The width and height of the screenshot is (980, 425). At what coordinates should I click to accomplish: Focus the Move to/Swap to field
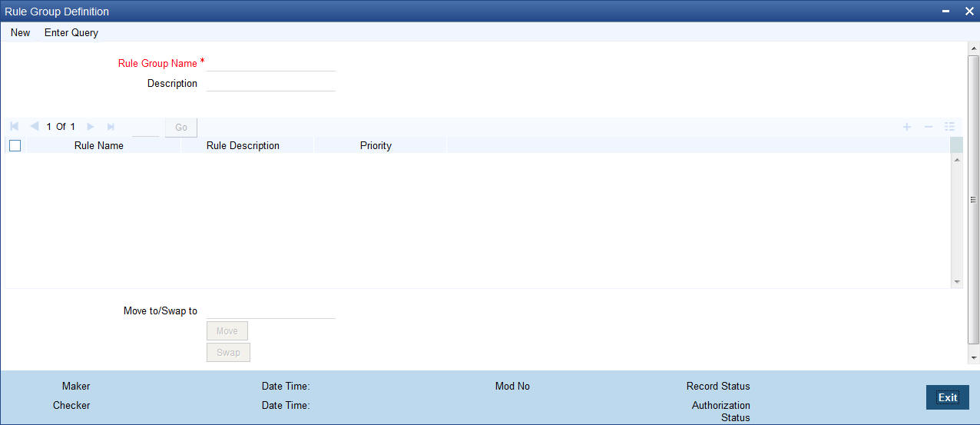(271, 310)
